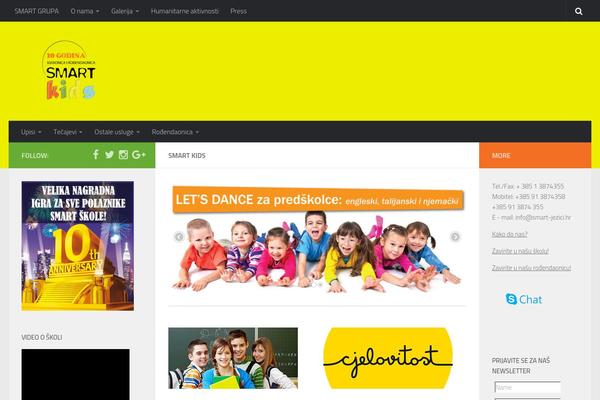
Task: Expand the Galerija dropdown menu
Action: (x=125, y=11)
